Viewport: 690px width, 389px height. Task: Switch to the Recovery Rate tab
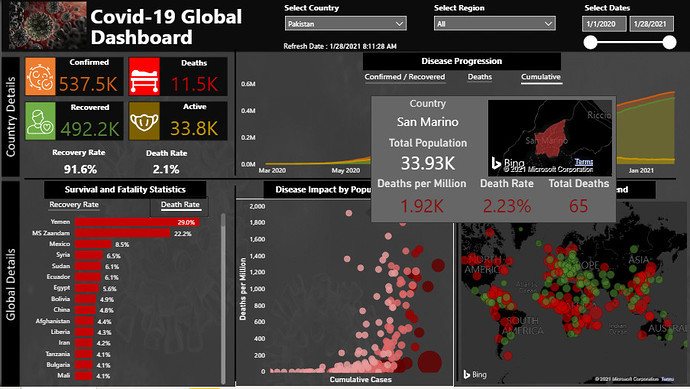(x=74, y=205)
